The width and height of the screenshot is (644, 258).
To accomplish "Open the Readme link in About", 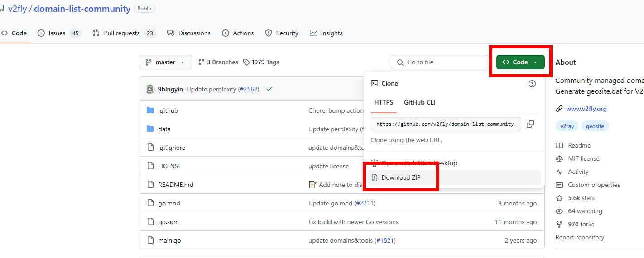I will 579,145.
